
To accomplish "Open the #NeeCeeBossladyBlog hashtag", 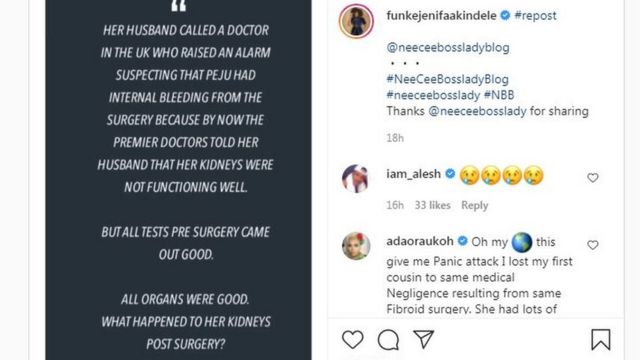I will point(447,79).
